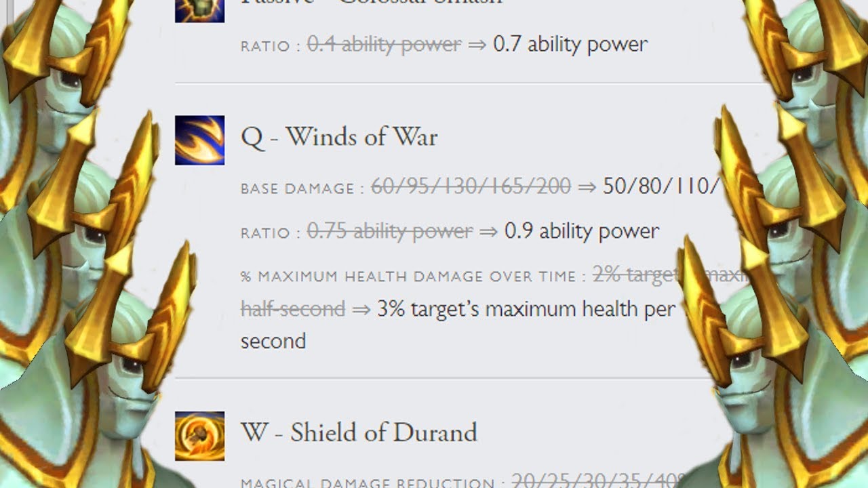Click the struck-through 20/25/30/35/40% reduction values
This screenshot has height=488, width=868.
coord(597,479)
